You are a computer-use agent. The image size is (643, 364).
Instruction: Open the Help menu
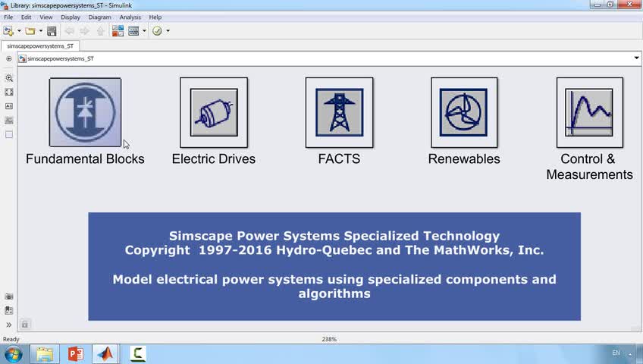[x=155, y=17]
